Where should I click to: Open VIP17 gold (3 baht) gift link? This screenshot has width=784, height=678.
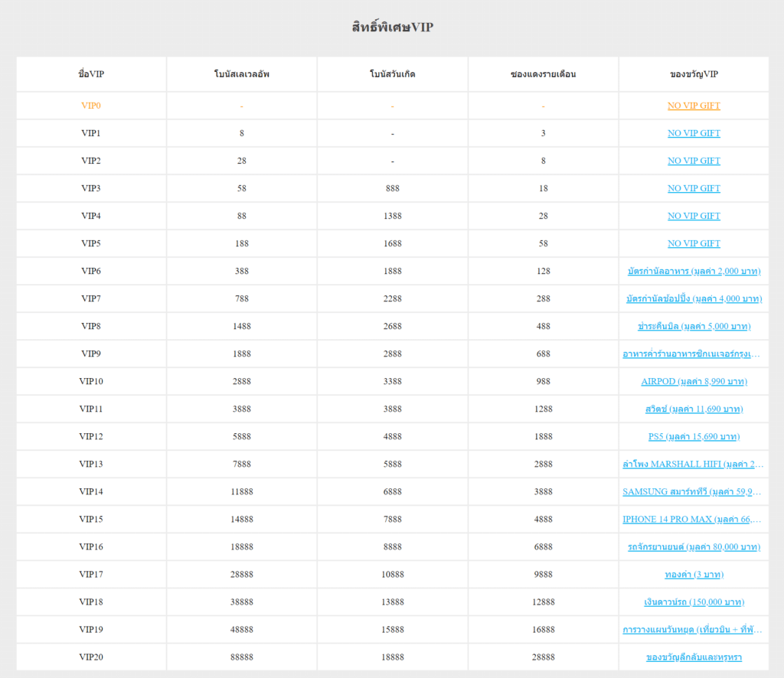point(694,574)
